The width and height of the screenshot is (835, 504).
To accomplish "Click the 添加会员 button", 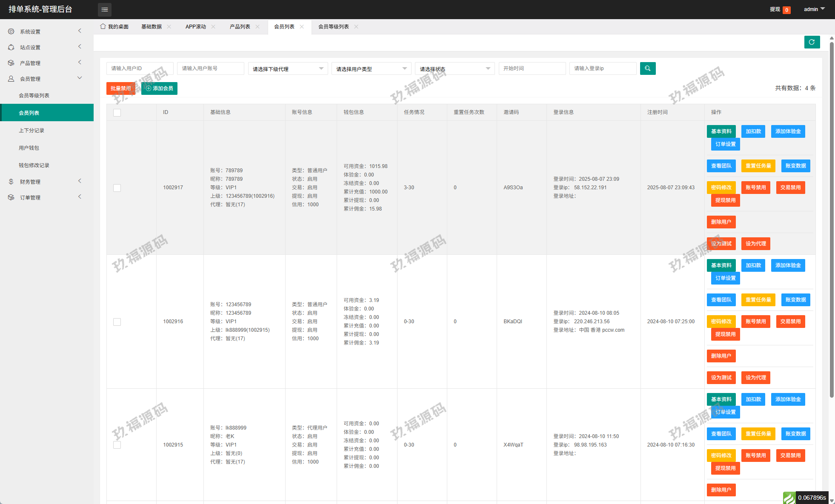I will pyautogui.click(x=159, y=88).
